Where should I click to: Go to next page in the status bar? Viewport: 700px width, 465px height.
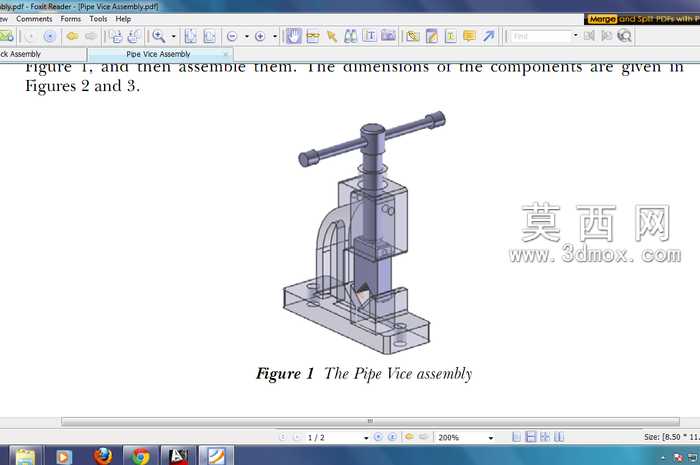click(378, 437)
